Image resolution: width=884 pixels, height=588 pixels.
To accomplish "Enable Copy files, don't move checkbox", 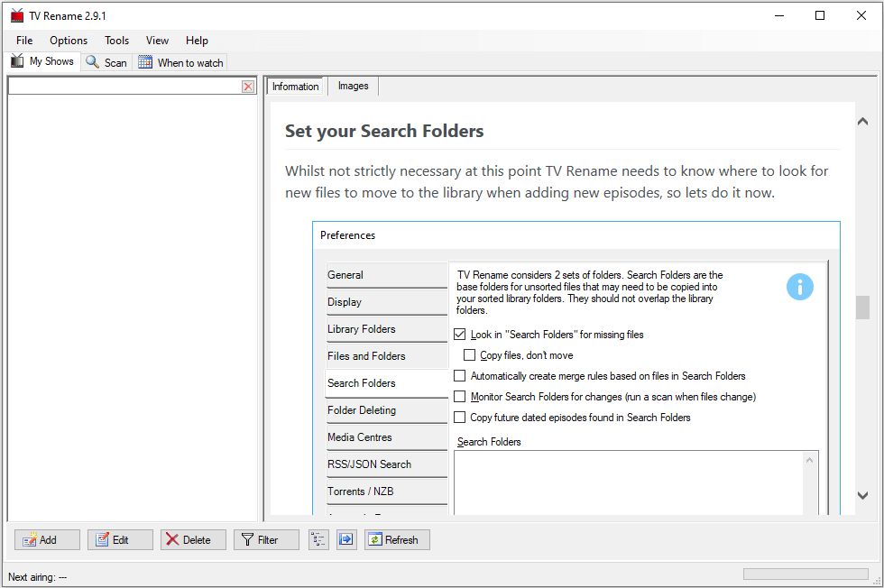I will point(469,355).
